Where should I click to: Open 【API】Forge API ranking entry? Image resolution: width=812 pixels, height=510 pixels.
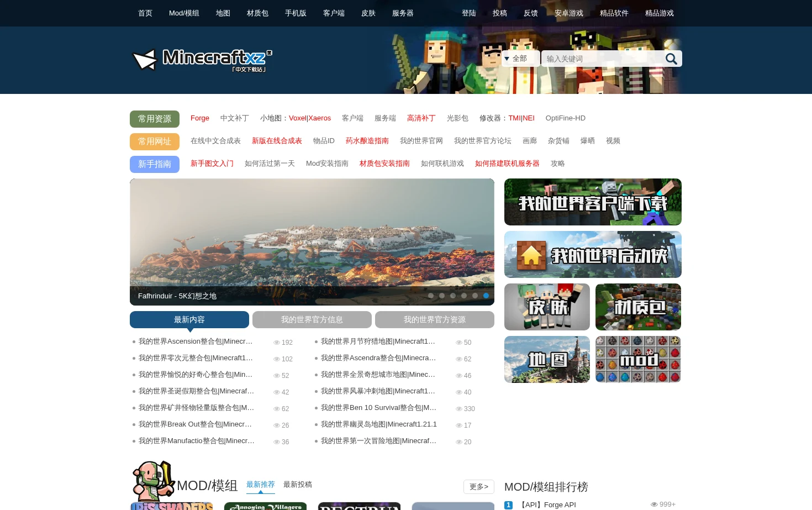pyautogui.click(x=547, y=505)
